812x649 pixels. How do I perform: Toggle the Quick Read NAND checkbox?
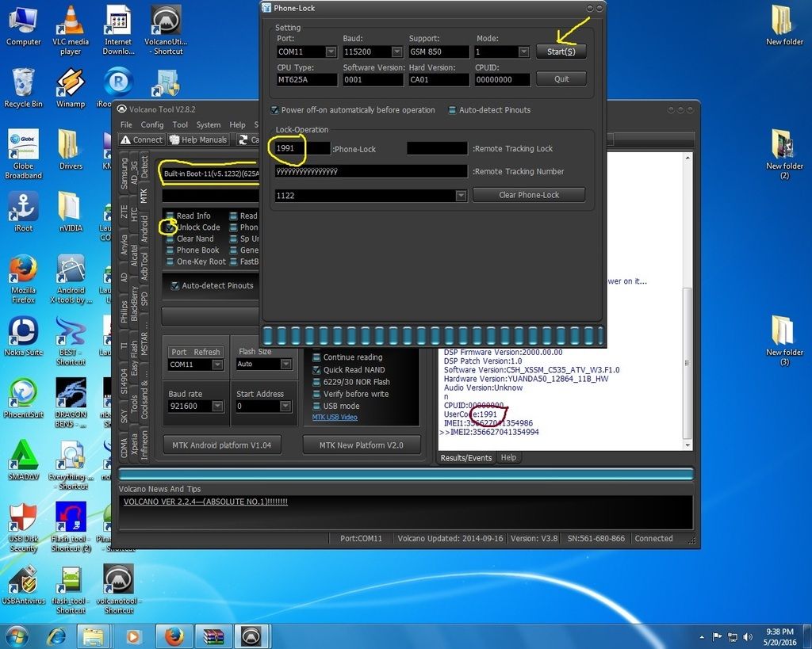coord(317,370)
